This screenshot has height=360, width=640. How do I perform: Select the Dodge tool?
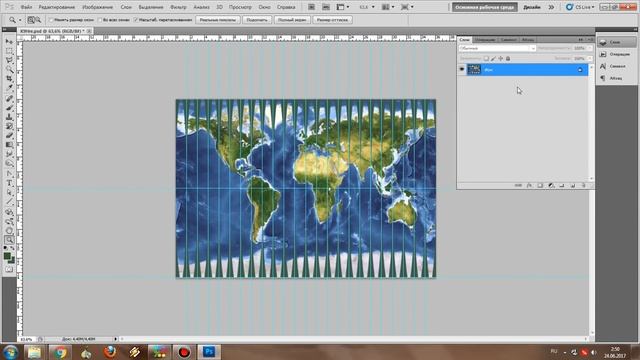[9, 163]
